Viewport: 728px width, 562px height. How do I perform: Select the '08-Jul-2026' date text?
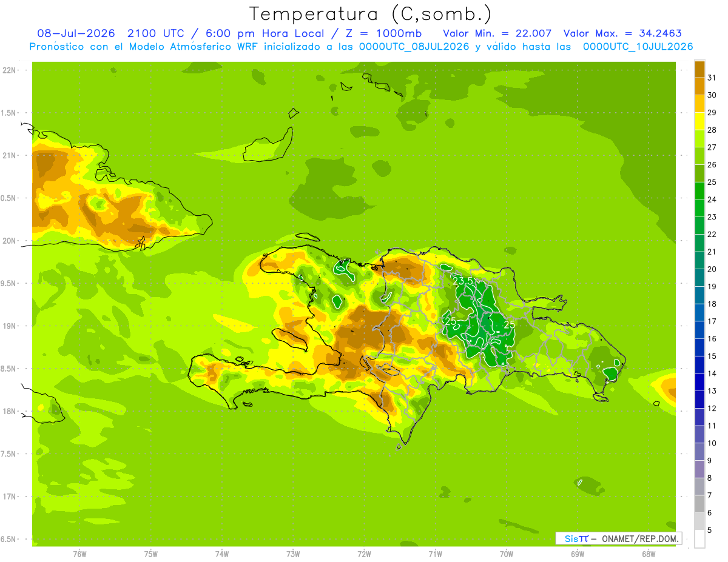pyautogui.click(x=76, y=33)
